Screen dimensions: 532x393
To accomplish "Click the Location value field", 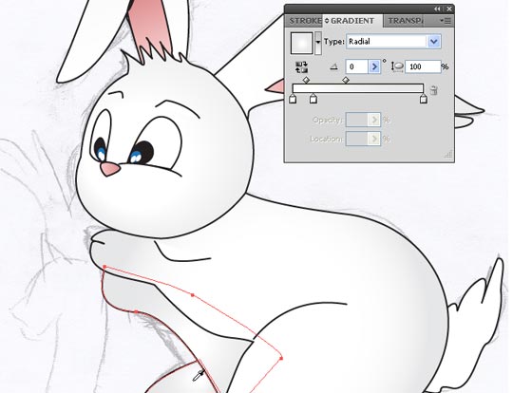I will tap(356, 139).
